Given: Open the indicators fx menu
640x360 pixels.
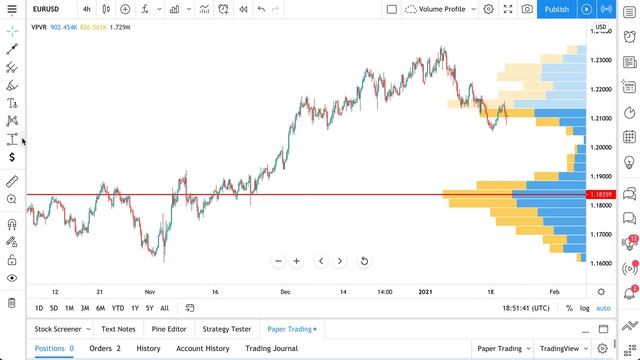Looking at the screenshot, I should point(144,9).
